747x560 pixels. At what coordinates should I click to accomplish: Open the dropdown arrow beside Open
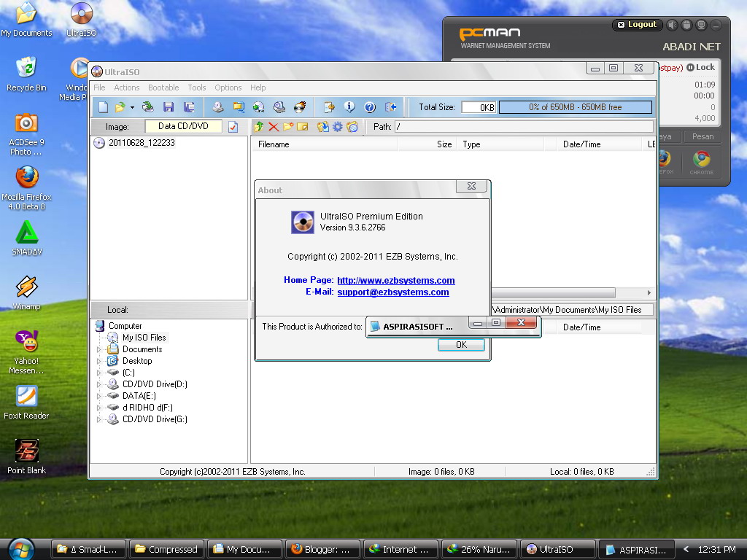(132, 108)
